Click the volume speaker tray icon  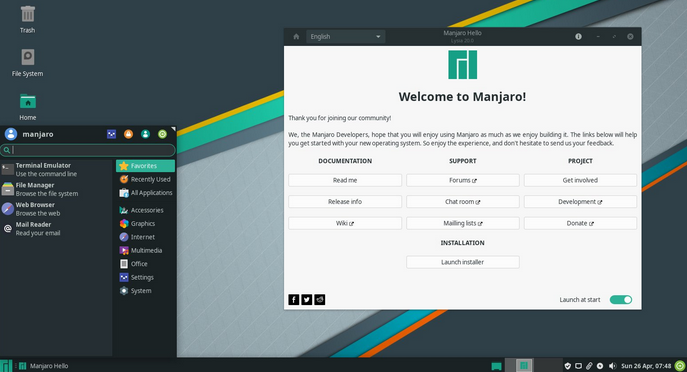(613, 366)
